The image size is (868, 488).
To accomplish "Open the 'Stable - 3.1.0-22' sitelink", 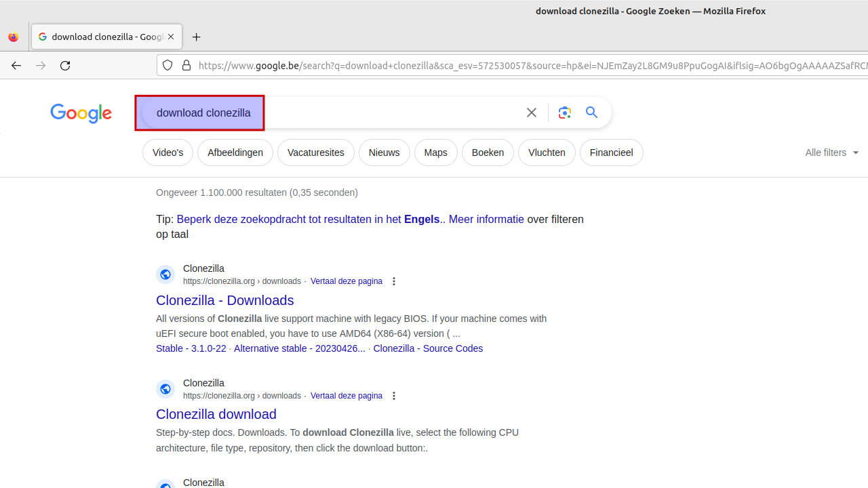I will (x=191, y=348).
